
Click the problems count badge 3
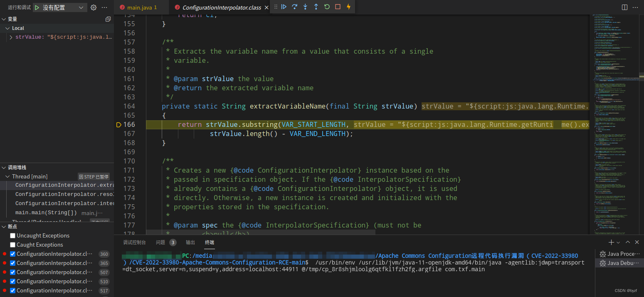coord(173,242)
